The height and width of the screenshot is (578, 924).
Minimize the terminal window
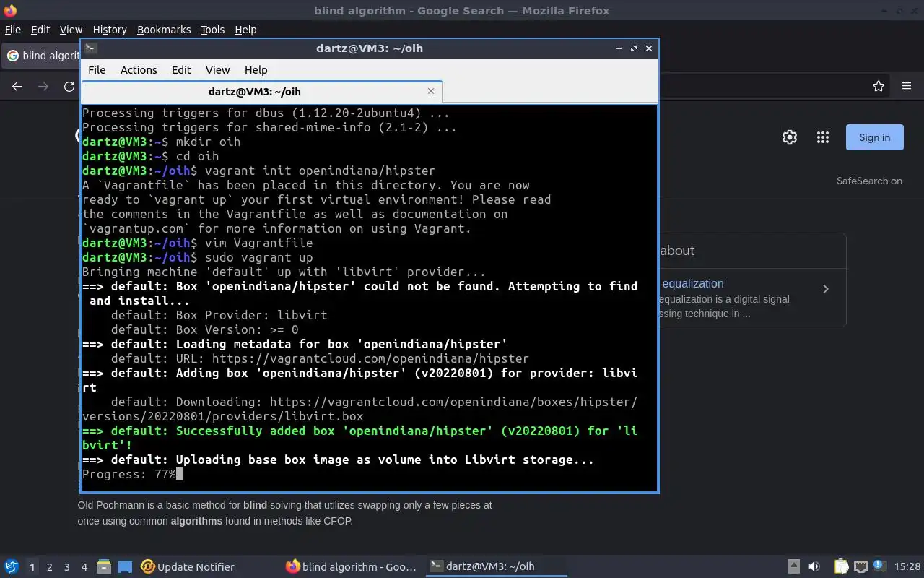[x=619, y=48]
